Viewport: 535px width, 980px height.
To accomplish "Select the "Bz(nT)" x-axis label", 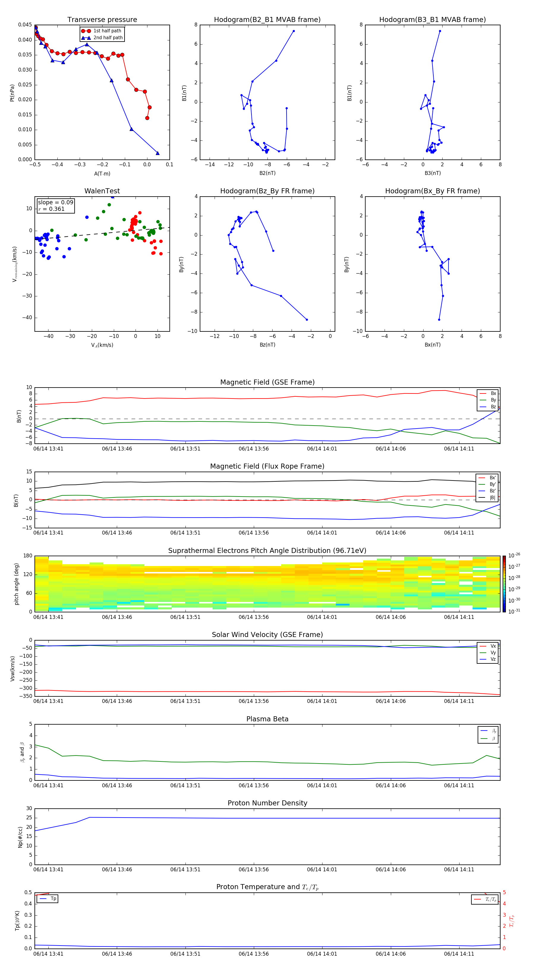I will [267, 345].
